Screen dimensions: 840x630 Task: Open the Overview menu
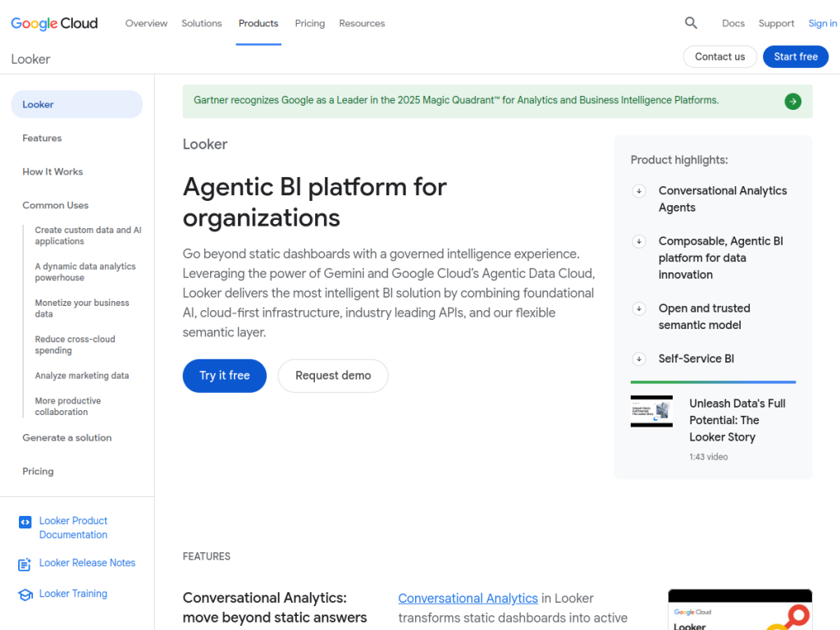pyautogui.click(x=146, y=24)
